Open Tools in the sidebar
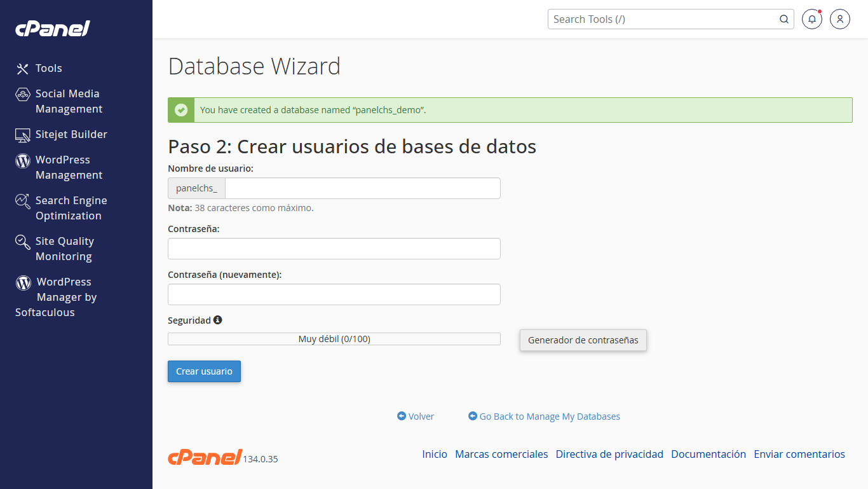The width and height of the screenshot is (868, 489). pos(49,68)
